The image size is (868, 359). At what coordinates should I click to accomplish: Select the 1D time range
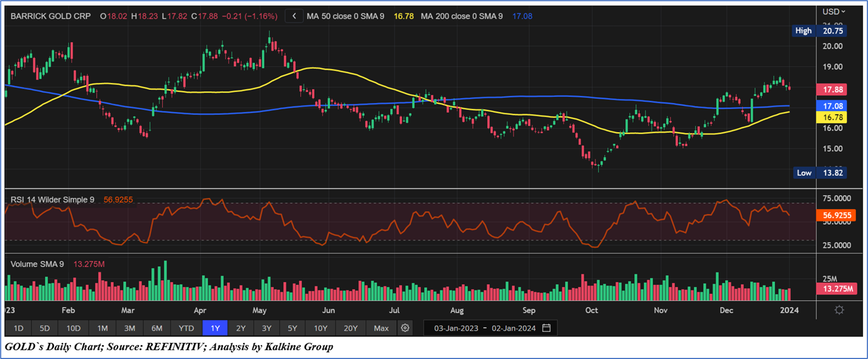(x=18, y=328)
